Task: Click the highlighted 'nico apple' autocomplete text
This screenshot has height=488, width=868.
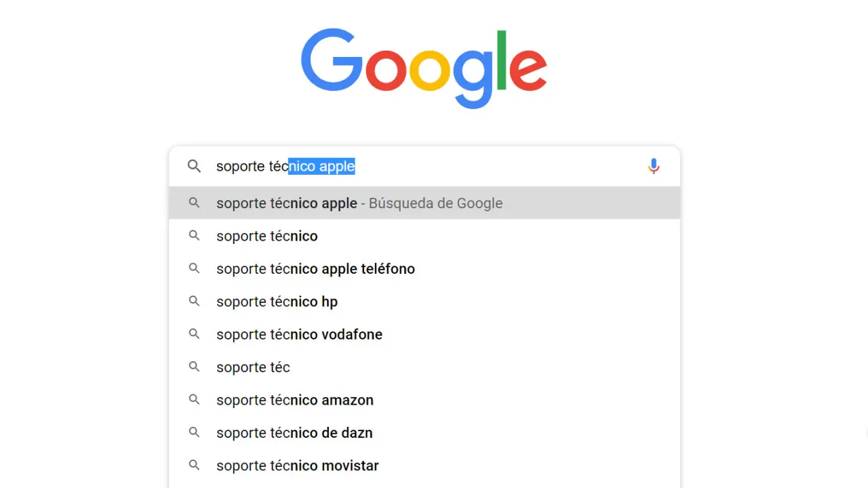Action: tap(321, 166)
